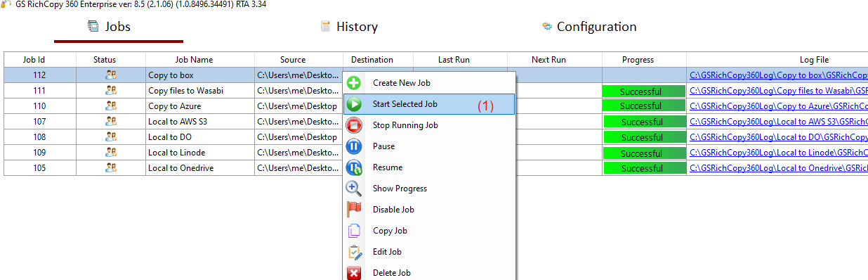Click the Configuration tab gear icon
This screenshot has height=280, width=868.
(x=547, y=27)
